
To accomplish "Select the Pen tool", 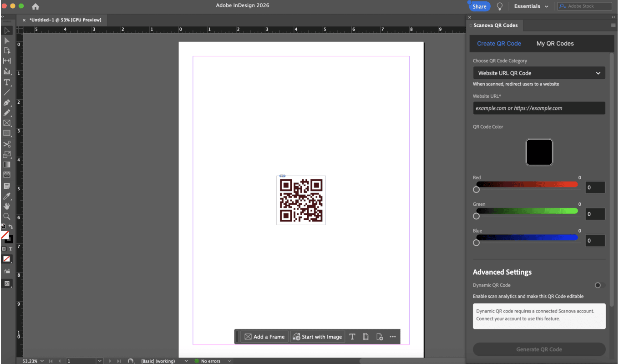I will click(7, 103).
